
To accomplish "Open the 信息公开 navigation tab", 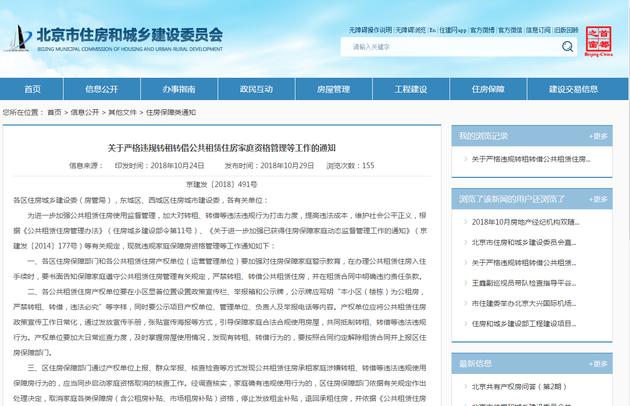I will pos(102,89).
